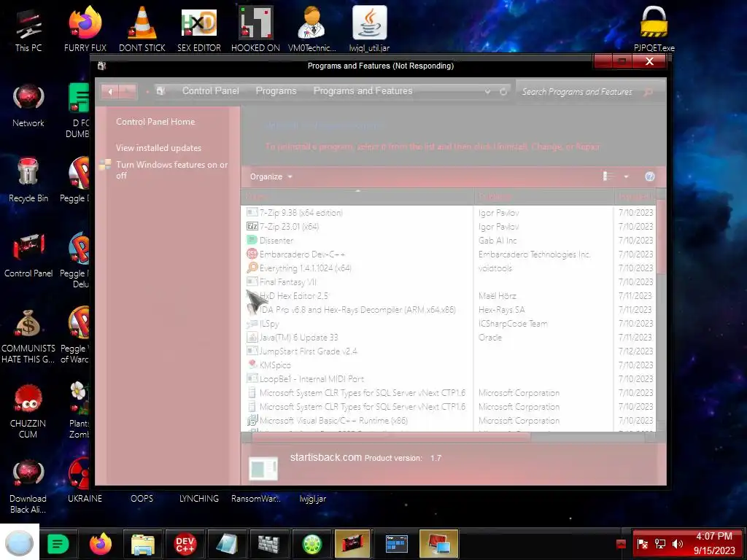Open lwjgl.jar desktop file

pyautogui.click(x=312, y=499)
